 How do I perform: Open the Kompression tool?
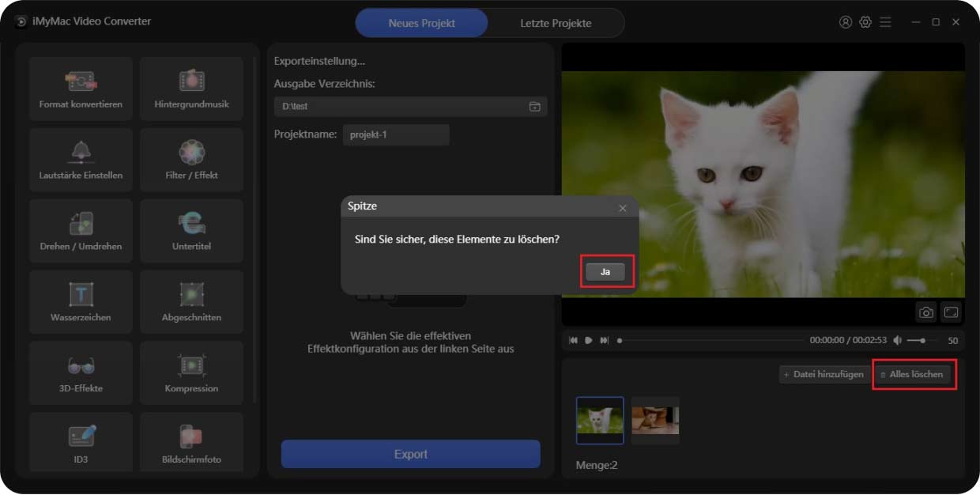(191, 373)
